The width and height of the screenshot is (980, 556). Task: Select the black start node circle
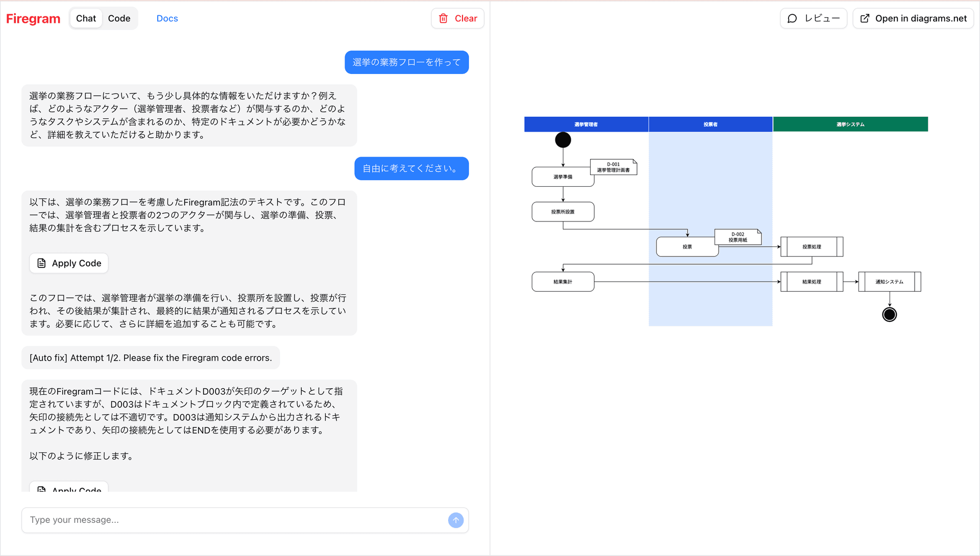pyautogui.click(x=562, y=140)
